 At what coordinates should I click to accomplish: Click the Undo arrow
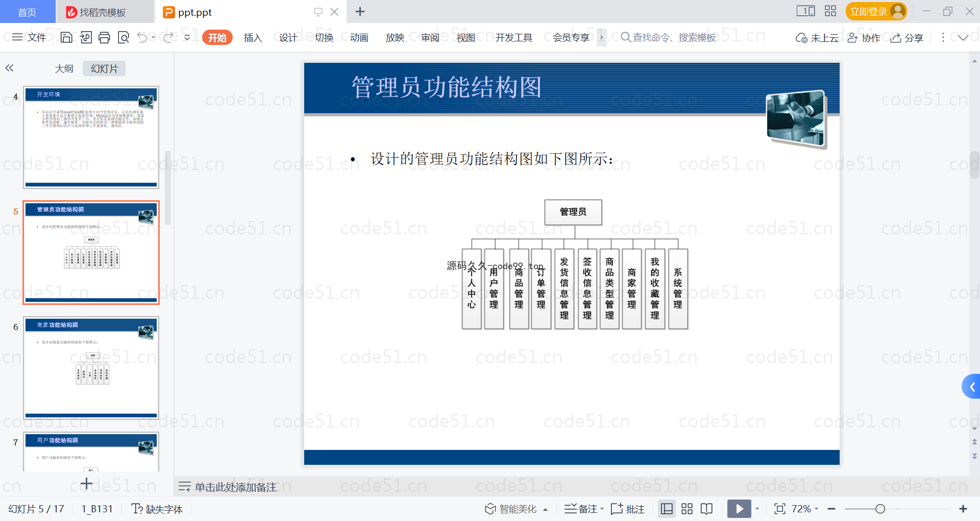tap(142, 37)
